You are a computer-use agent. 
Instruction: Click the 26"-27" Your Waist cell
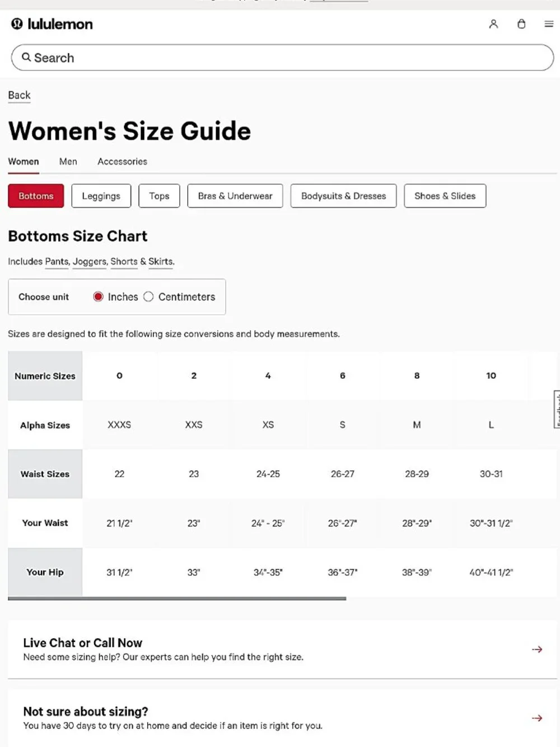coord(343,523)
